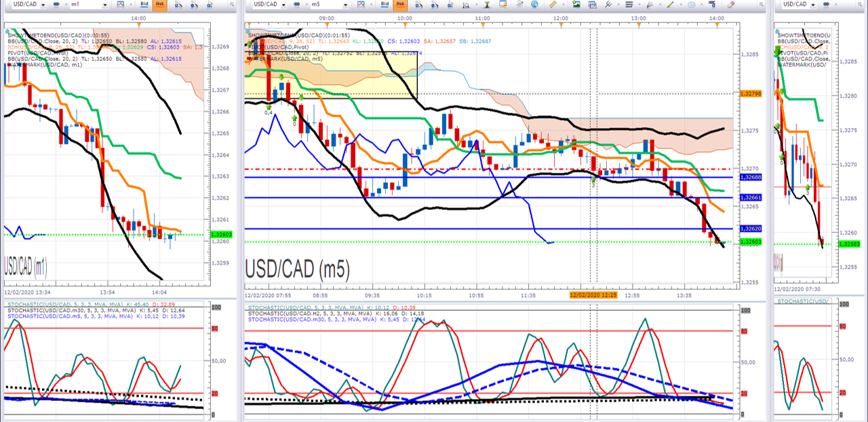Click the cursor zoom icon in m5 chart toolbar
Image resolution: width=868 pixels, height=422 pixels.
coord(450,5)
